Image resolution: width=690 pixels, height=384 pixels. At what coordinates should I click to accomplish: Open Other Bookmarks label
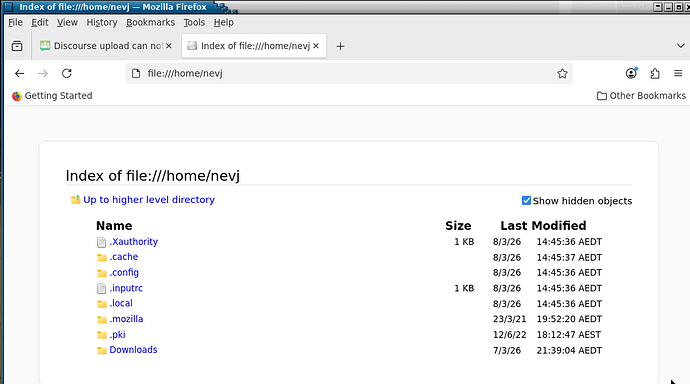coord(647,96)
